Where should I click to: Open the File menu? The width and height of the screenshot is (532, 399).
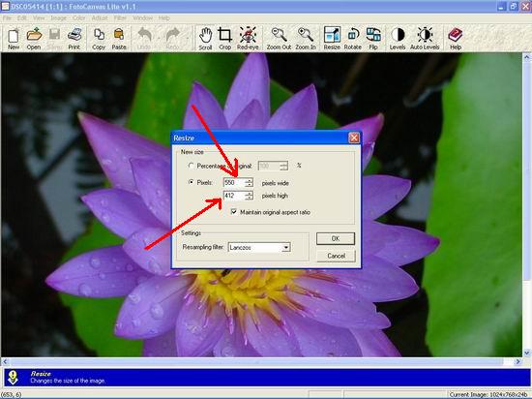[7, 18]
